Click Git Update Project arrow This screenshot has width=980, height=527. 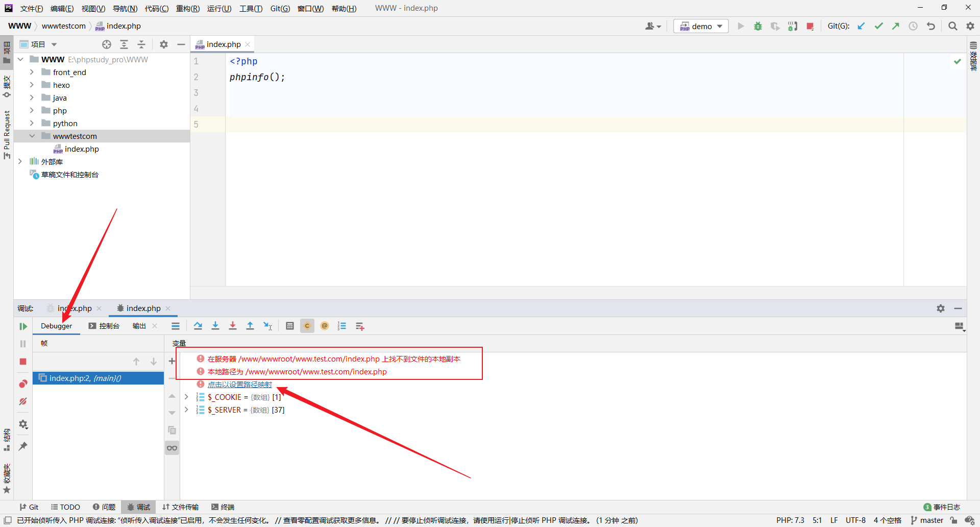(x=861, y=26)
